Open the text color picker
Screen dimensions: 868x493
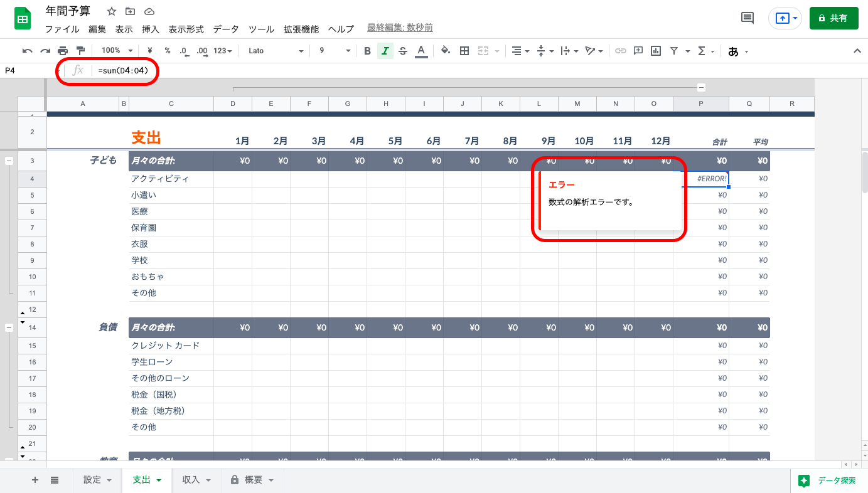(421, 51)
